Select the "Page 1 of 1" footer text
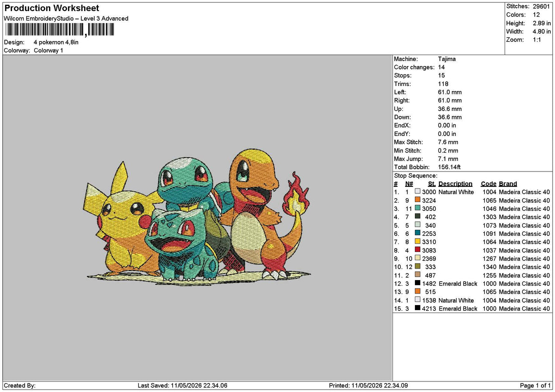 tap(535, 386)
